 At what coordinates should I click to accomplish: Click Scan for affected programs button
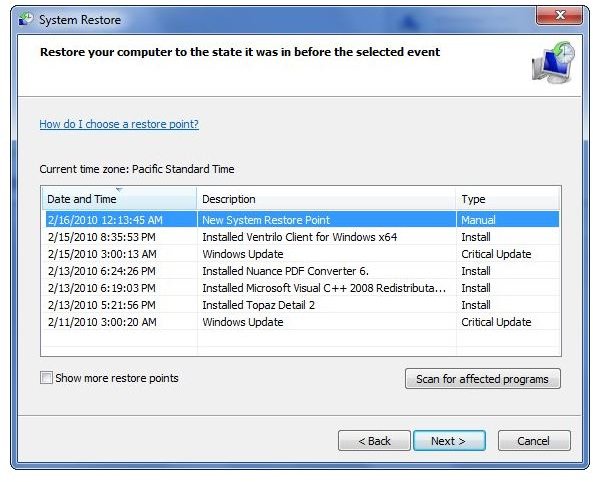[x=483, y=379]
